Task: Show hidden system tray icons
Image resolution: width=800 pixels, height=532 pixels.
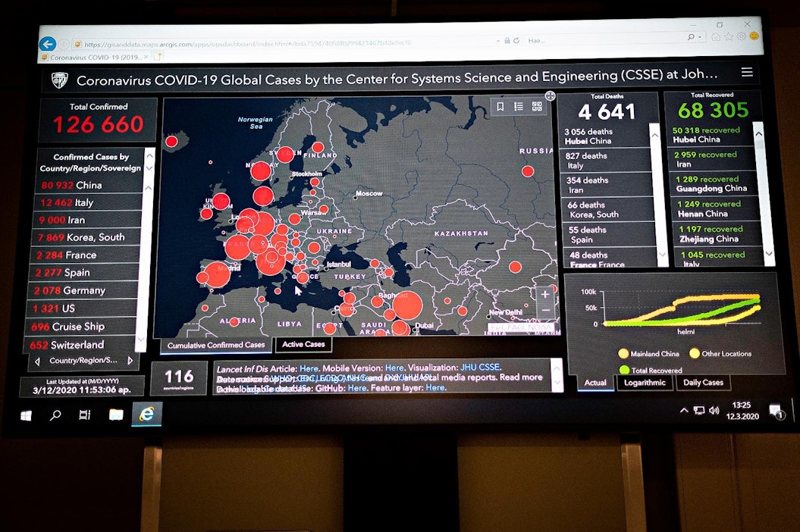Action: point(684,411)
